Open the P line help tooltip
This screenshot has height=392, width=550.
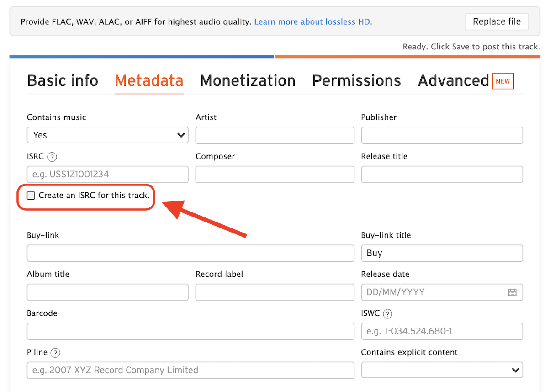click(x=55, y=353)
